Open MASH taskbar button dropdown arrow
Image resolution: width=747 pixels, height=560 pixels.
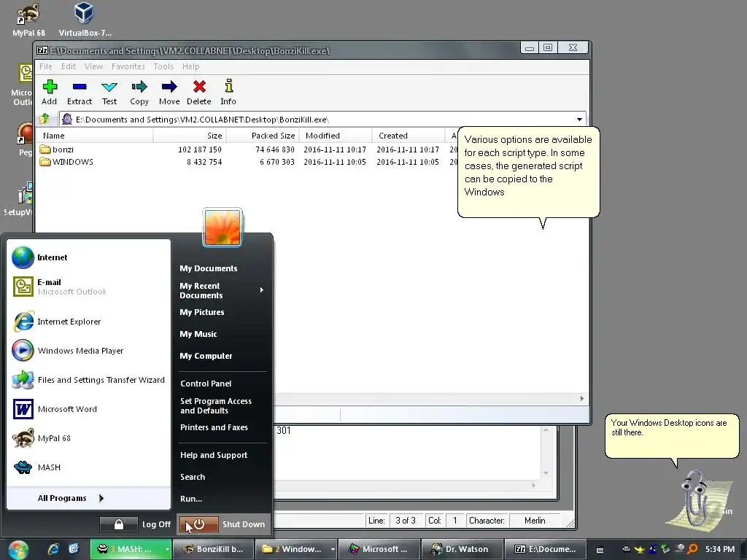167,550
